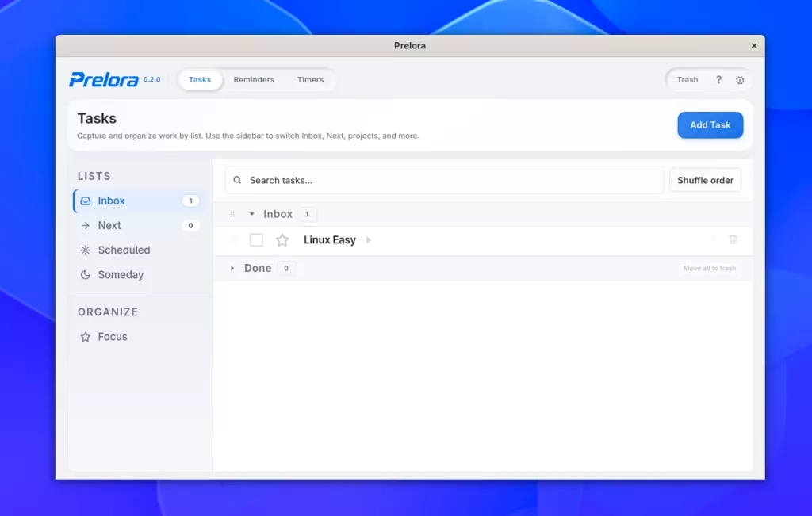The width and height of the screenshot is (812, 516).
Task: Click the Add Task button
Action: [x=710, y=125]
